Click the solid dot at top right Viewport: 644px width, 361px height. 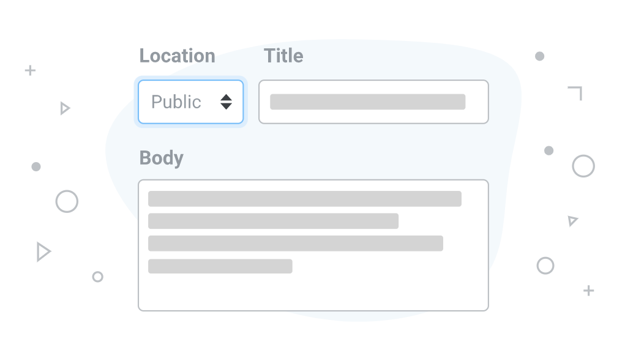tap(540, 56)
